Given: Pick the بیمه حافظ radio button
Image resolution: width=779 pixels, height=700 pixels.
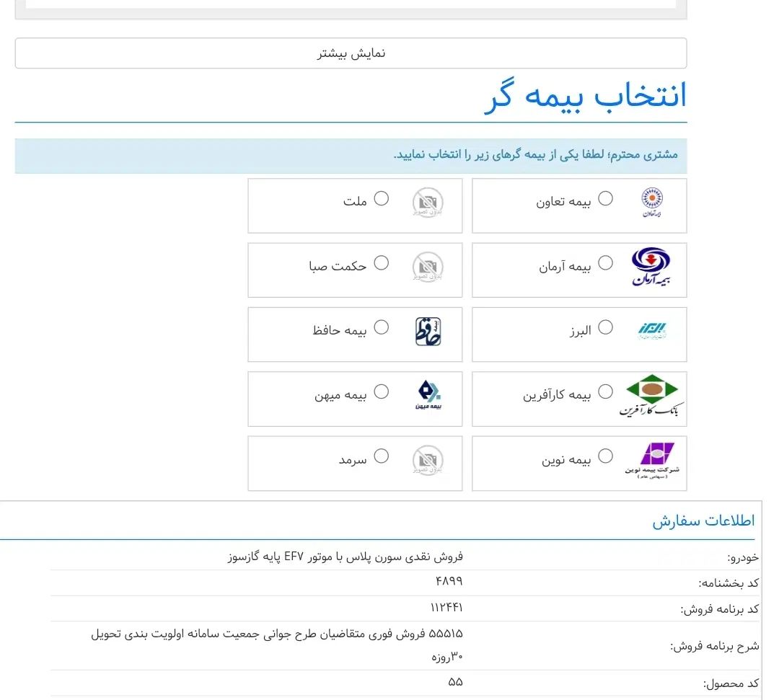Looking at the screenshot, I should tap(381, 327).
